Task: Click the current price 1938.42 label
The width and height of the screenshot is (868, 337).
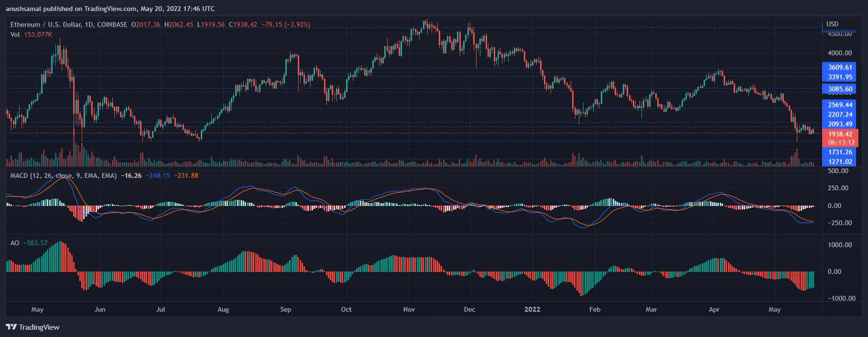Action: [840, 134]
